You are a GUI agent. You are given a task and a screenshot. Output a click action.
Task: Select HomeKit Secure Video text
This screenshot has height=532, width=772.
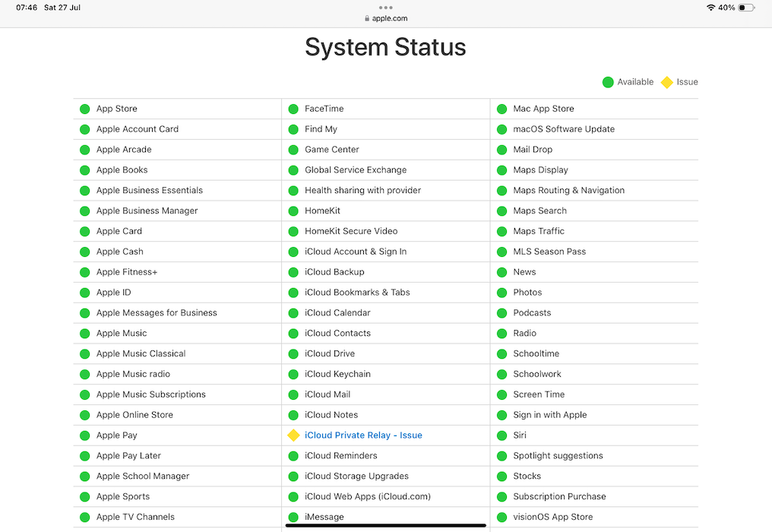click(351, 231)
